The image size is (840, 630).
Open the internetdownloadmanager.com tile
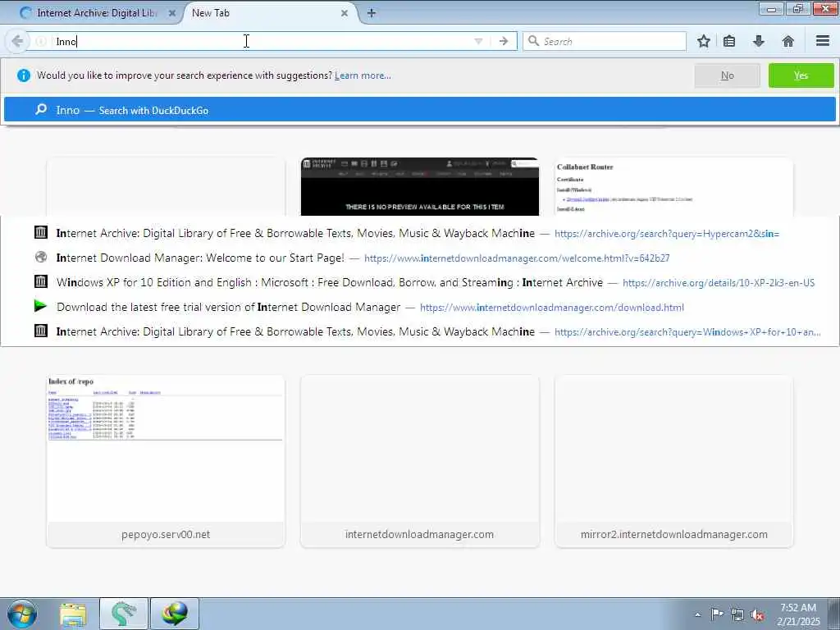pyautogui.click(x=419, y=461)
